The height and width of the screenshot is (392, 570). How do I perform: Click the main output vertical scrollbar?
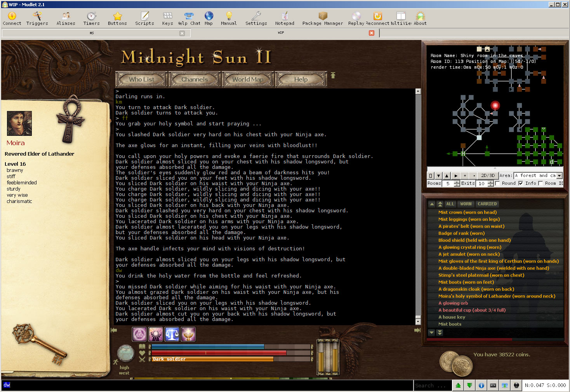point(418,206)
